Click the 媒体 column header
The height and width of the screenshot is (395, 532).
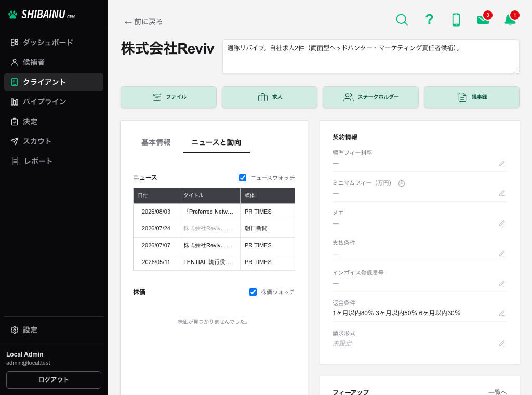point(268,196)
